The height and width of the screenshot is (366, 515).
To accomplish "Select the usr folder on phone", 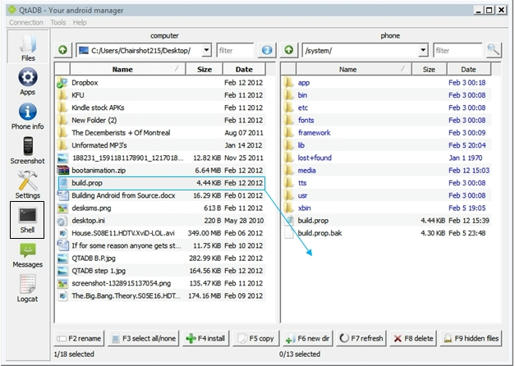I will pos(387,195).
